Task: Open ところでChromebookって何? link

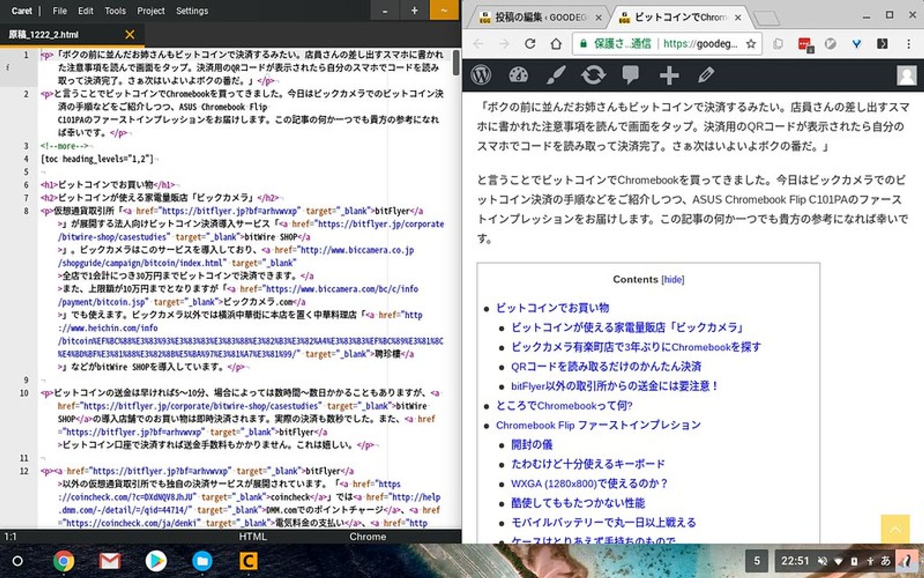Action: click(x=564, y=405)
